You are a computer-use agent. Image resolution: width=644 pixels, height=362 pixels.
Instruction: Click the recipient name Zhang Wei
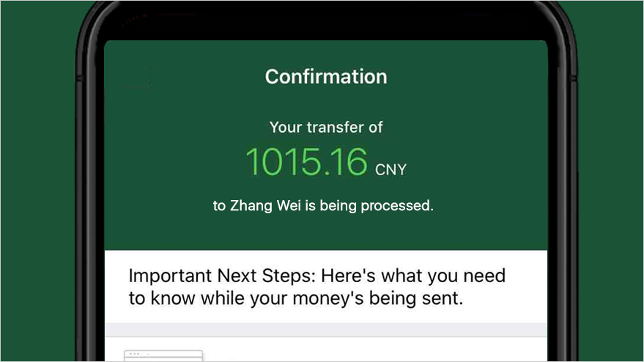coord(259,206)
